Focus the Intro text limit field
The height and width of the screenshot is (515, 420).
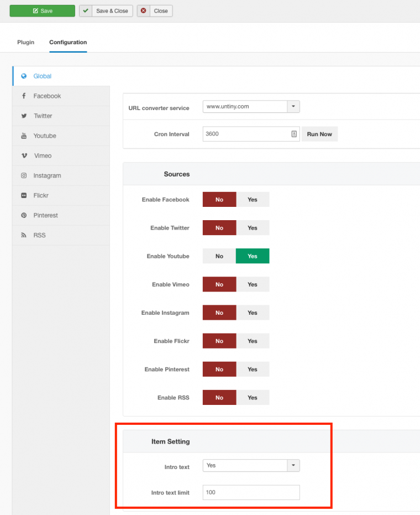tap(251, 492)
